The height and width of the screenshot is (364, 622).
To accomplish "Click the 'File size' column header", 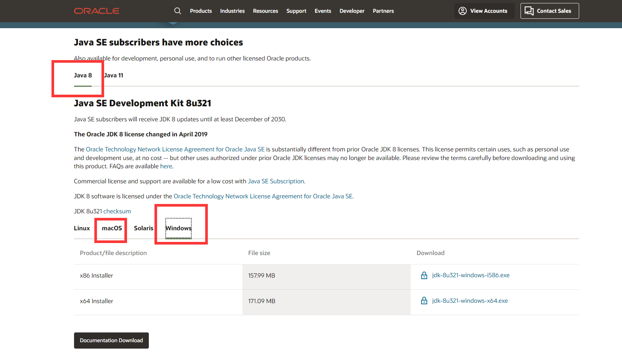I will pos(259,253).
